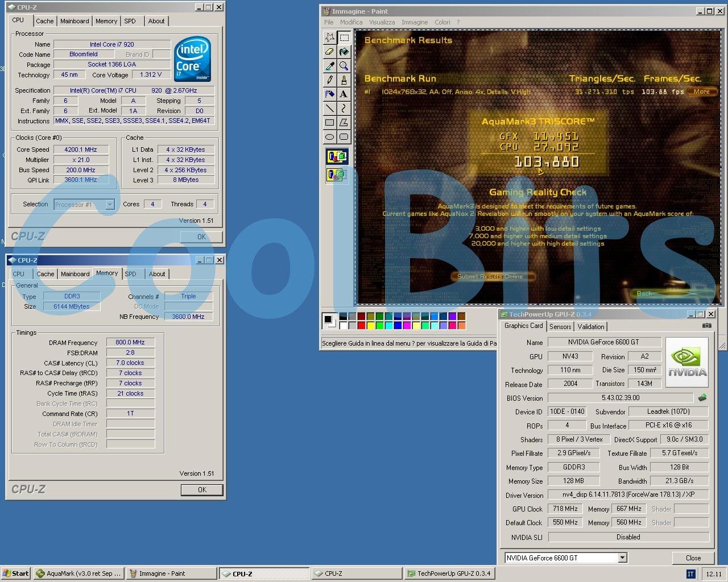Click the taskbar clock showing 12.11
Viewport: 728px width, 582px height.
pos(714,574)
